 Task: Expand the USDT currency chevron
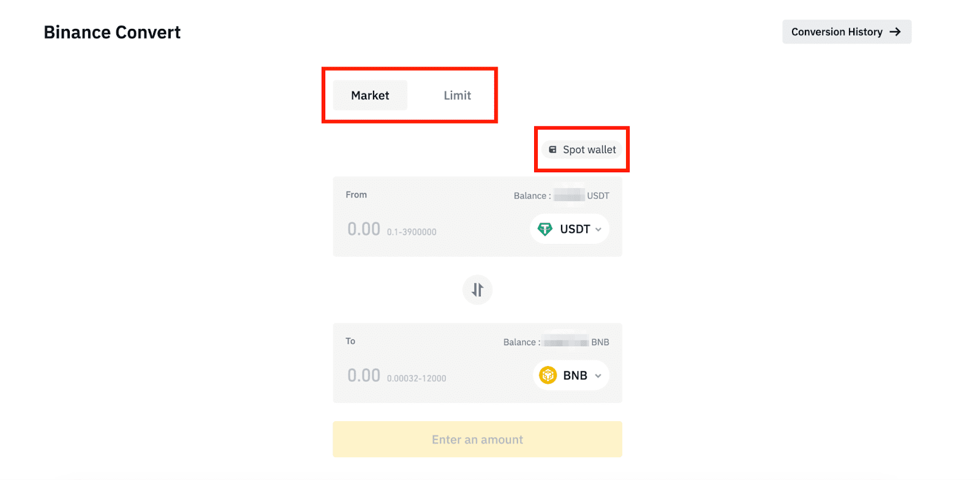[x=598, y=229]
